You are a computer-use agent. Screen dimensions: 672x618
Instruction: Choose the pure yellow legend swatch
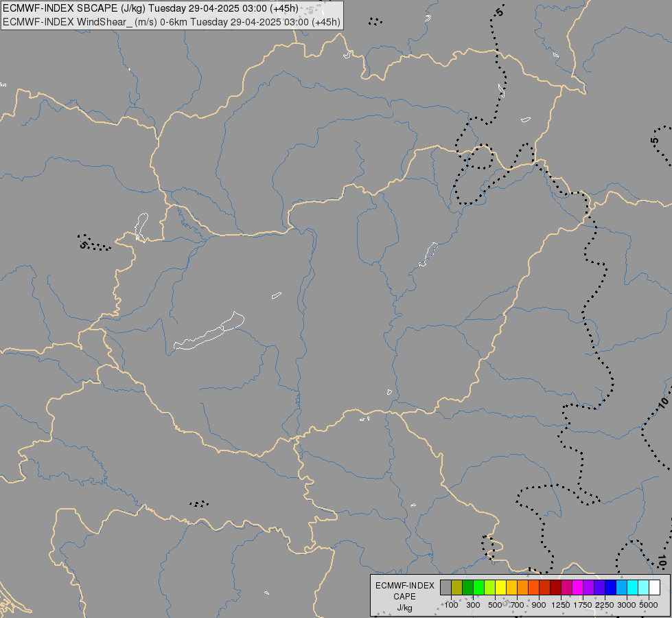[x=500, y=588]
